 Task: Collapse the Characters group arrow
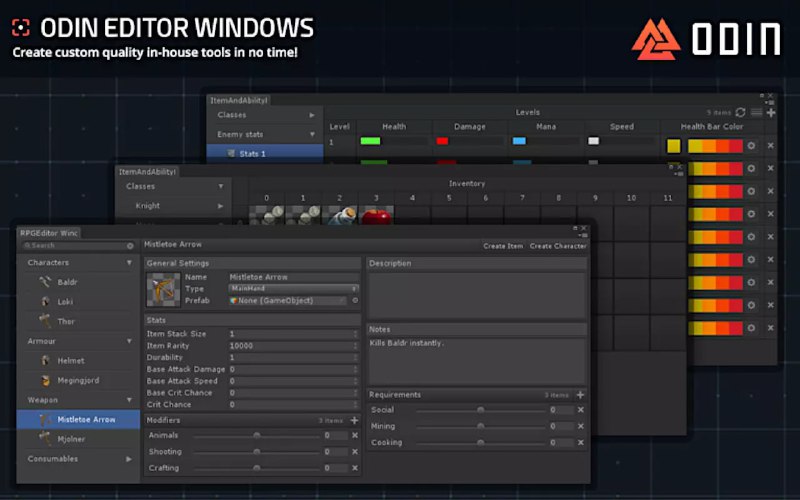(129, 262)
